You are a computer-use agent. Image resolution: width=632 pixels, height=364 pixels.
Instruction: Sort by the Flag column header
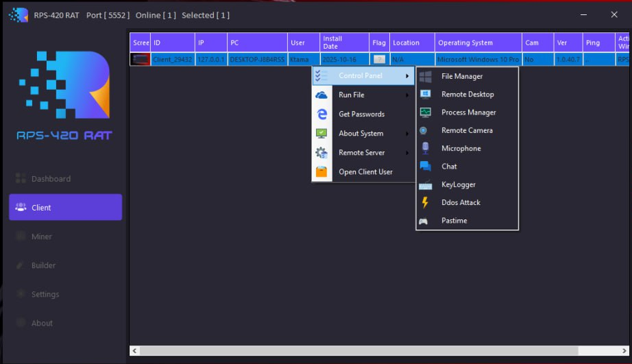click(x=379, y=43)
